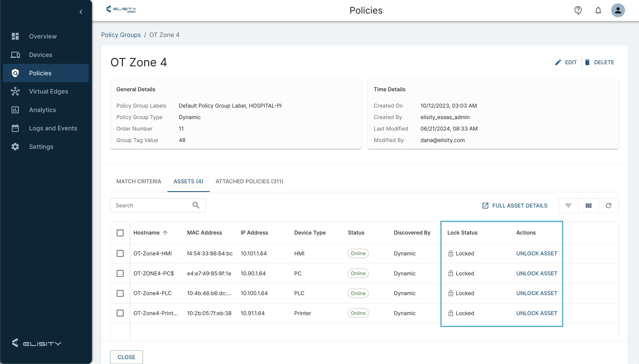Image resolution: width=639 pixels, height=364 pixels.
Task: Click MAC address f4:54:33:86:84:bc
Action: 210,253
